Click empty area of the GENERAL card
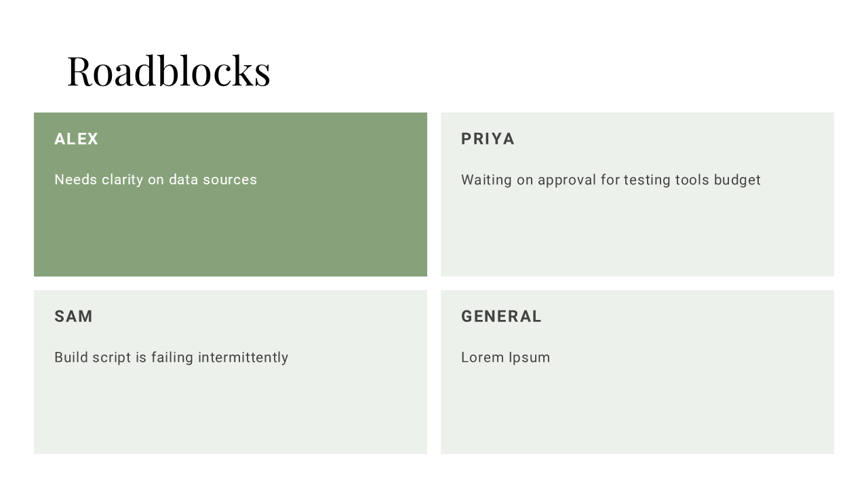The height and width of the screenshot is (488, 868). tap(637, 411)
